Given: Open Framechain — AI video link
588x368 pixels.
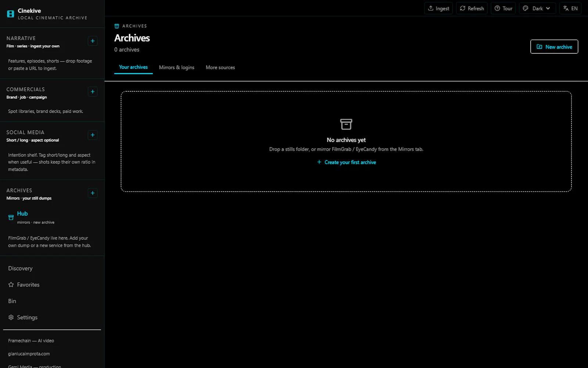Looking at the screenshot, I should coord(31,341).
